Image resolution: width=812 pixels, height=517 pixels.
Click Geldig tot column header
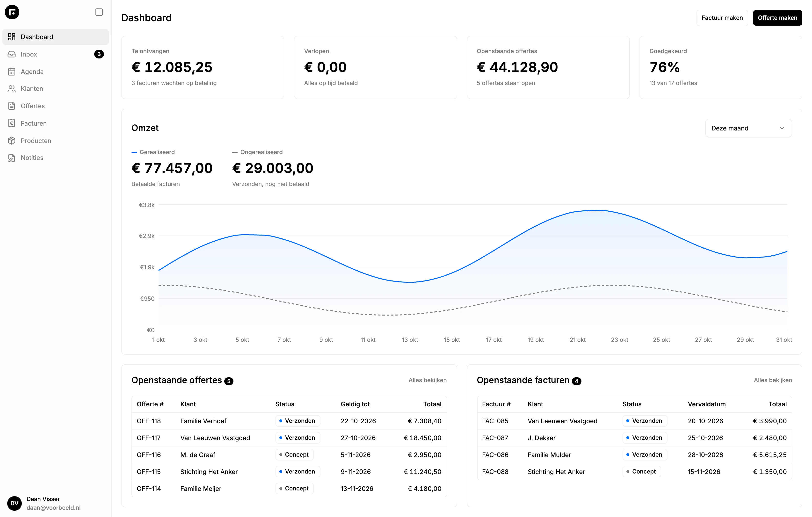355,404
